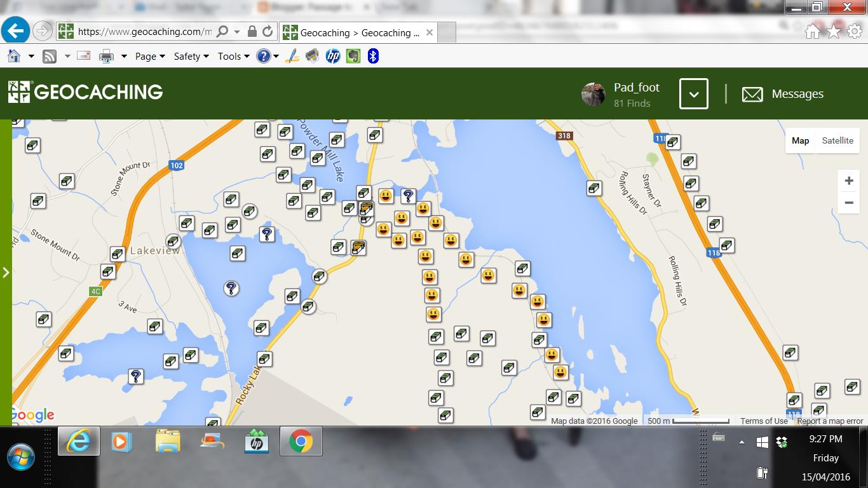Expand the profile dropdown chevron button
Screen dimensions: 868x488
pos(694,94)
